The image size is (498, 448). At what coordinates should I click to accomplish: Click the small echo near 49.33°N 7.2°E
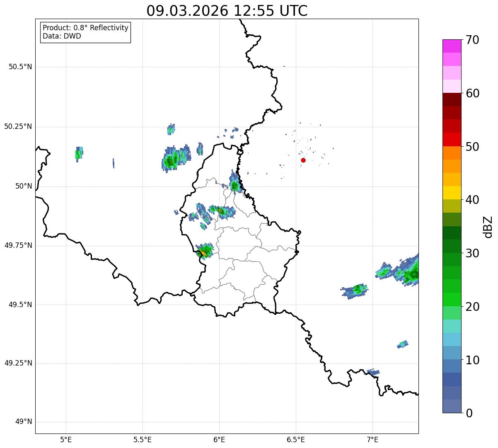point(403,344)
